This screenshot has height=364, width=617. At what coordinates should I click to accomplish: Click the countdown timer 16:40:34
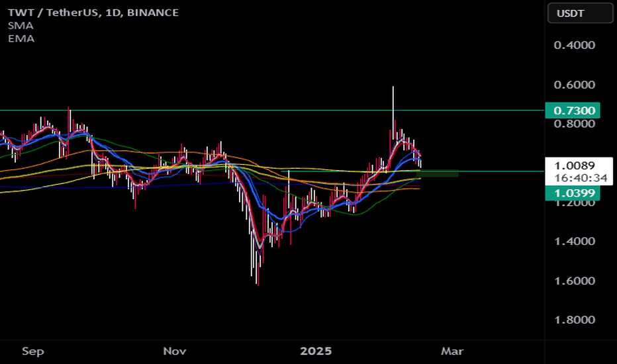581,178
